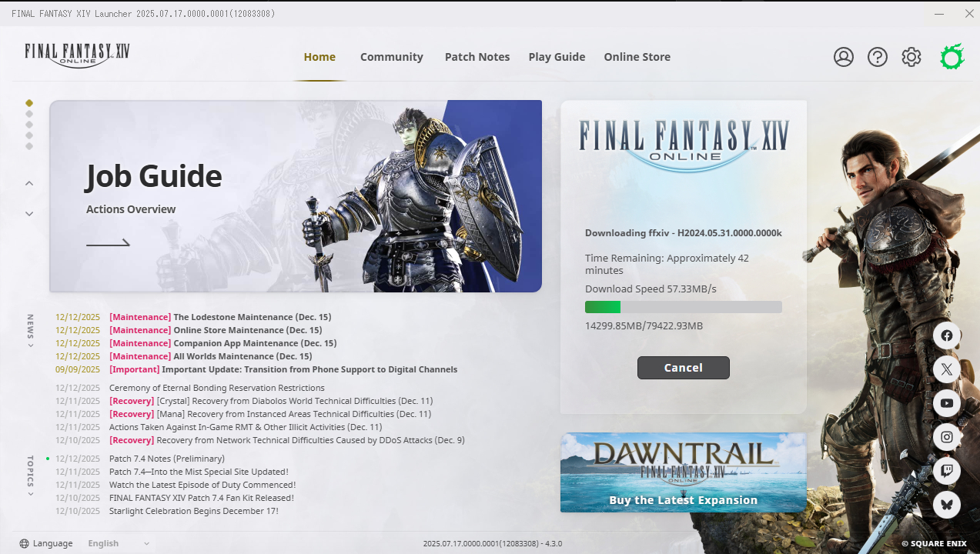Open the account profile icon
This screenshot has width=980, height=554.
(x=844, y=57)
